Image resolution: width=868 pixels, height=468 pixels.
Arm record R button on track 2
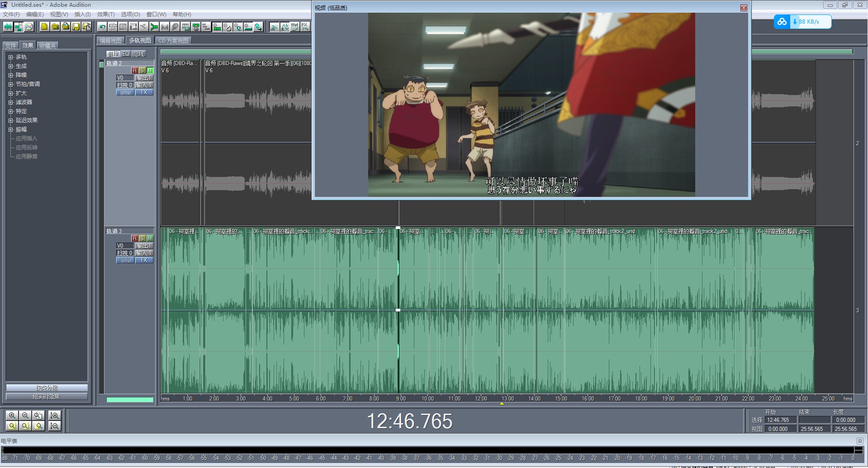click(134, 71)
